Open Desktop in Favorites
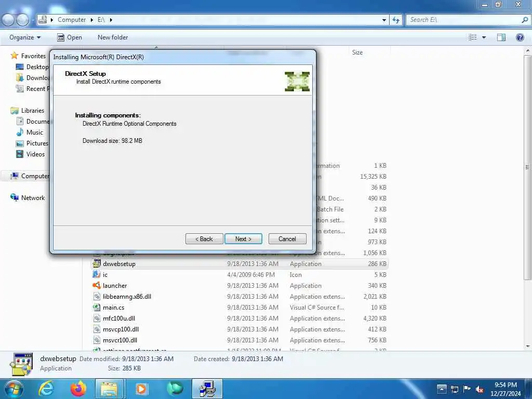The image size is (532, 399). [33, 67]
